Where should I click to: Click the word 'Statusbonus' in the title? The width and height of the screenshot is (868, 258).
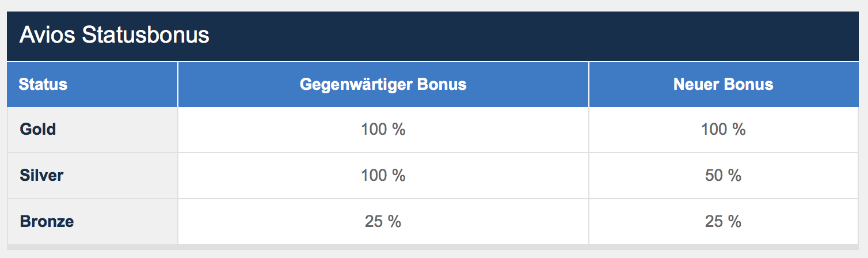[x=146, y=36]
